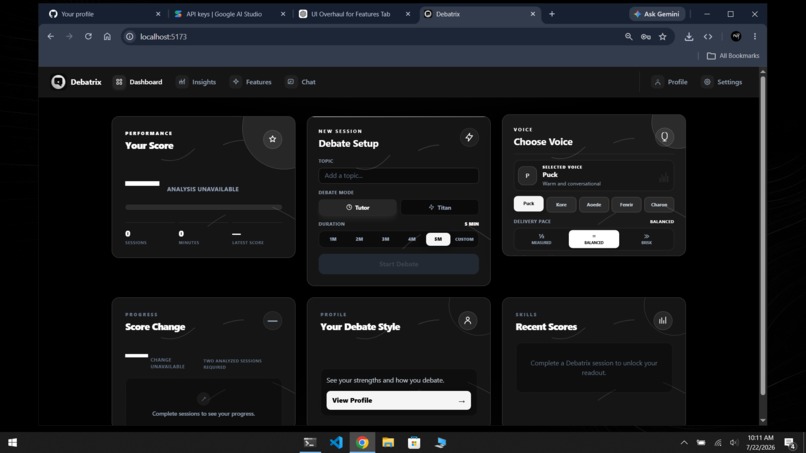Viewport: 806px width, 453px height.
Task: Click the score progress bar in Your Score
Action: click(x=203, y=207)
